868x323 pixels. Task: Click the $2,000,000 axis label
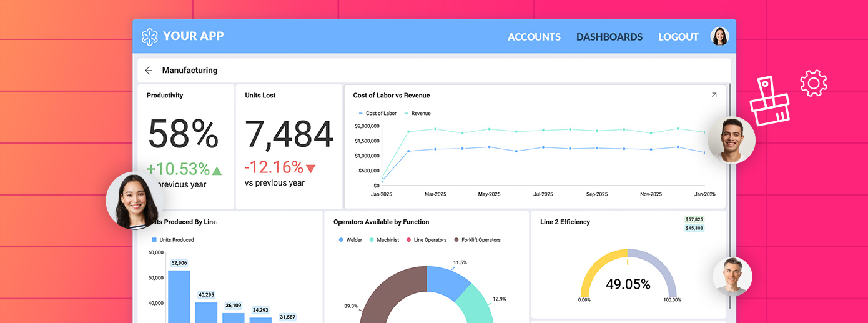click(x=367, y=126)
